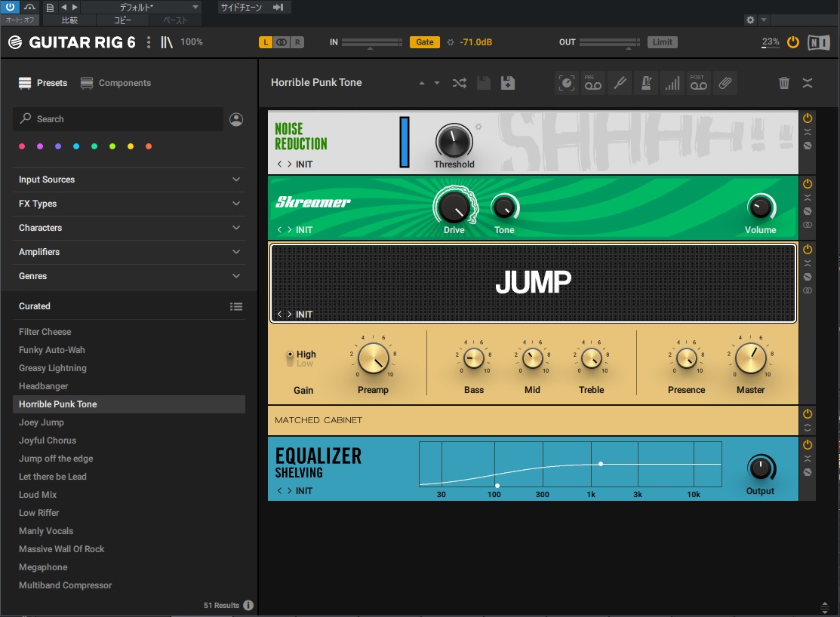840x617 pixels.
Task: Switch to the Presets tab
Action: pyautogui.click(x=44, y=83)
